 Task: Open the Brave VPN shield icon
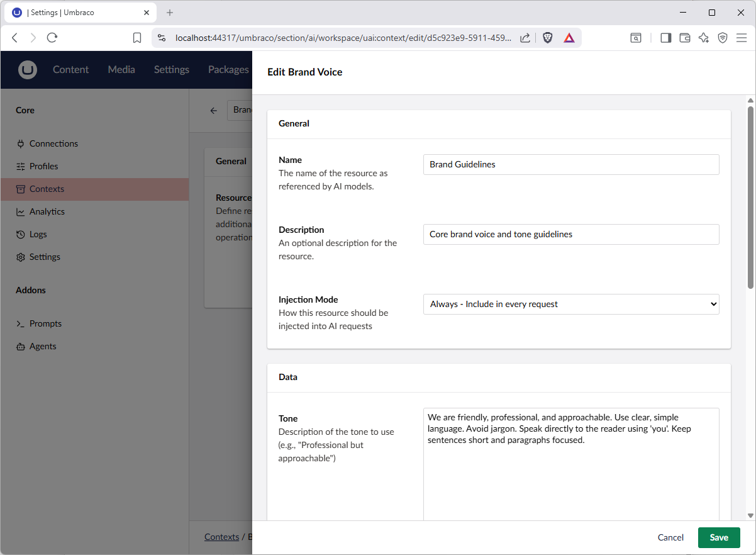tap(723, 38)
